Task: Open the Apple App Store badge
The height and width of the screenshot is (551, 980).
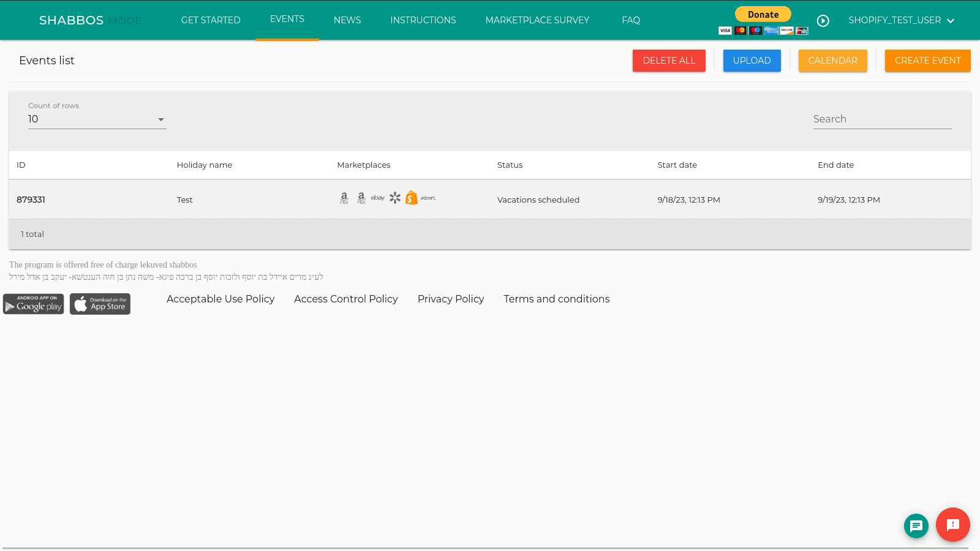Action: click(x=100, y=304)
